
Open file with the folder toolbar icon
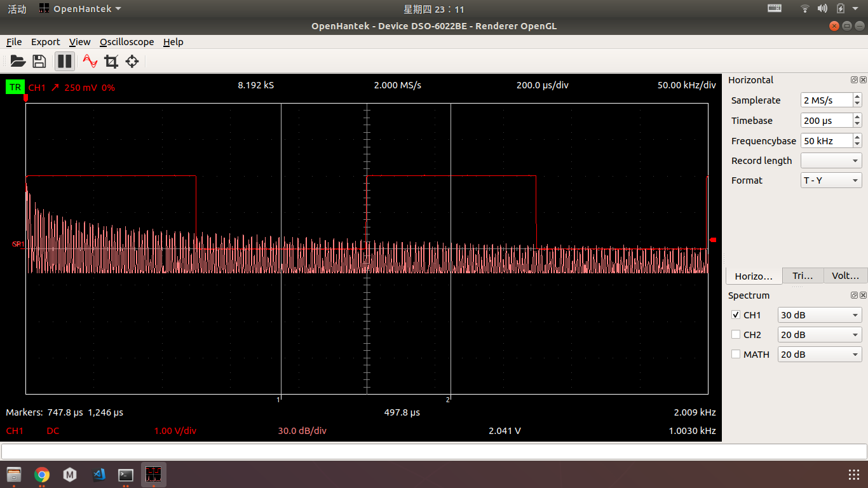[18, 62]
